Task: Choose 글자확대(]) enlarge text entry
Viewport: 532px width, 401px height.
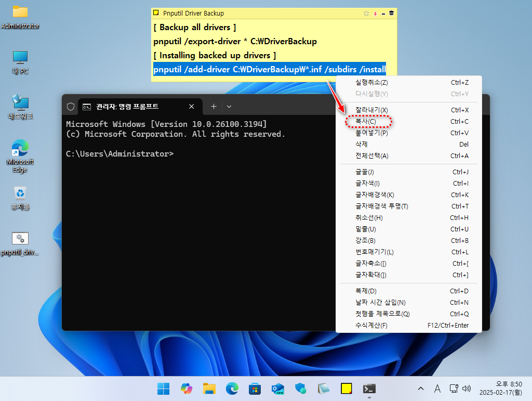Action: pyautogui.click(x=408, y=275)
